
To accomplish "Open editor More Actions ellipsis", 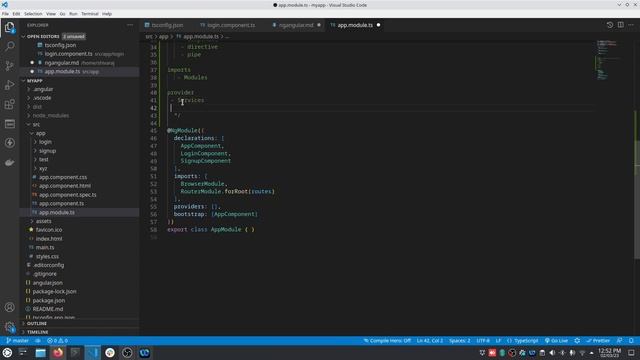I will [x=631, y=25].
